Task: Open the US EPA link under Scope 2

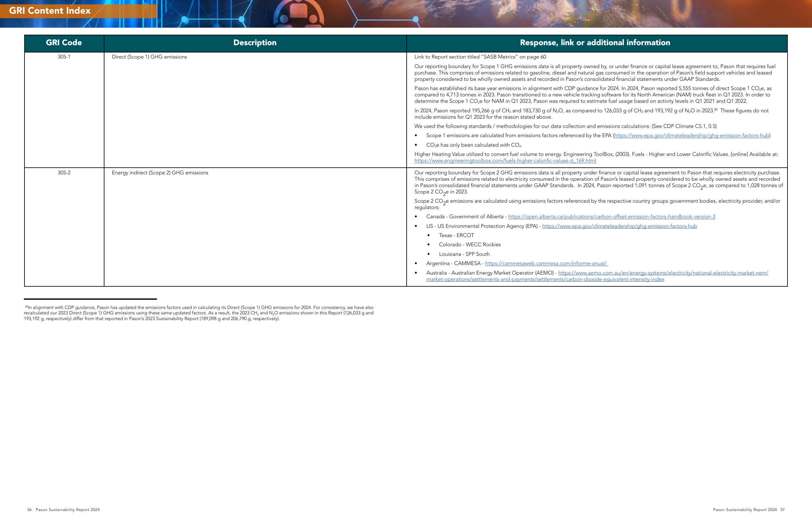Action: pyautogui.click(x=619, y=226)
